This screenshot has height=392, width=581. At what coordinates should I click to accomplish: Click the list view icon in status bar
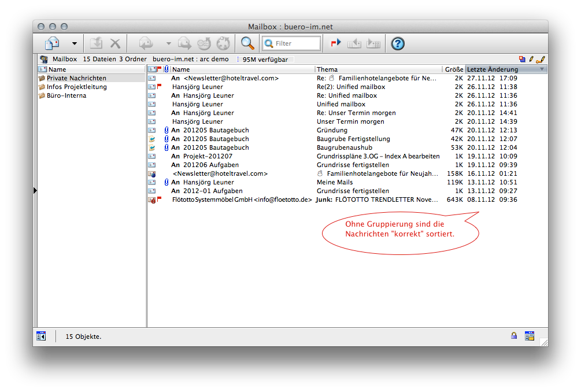pos(529,336)
